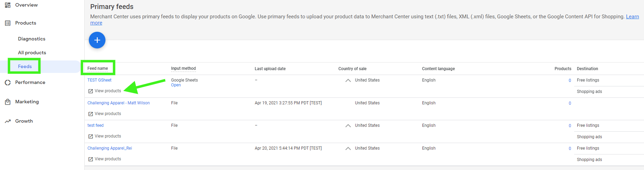Image resolution: width=644 pixels, height=170 pixels.
Task: Collapse destinations chevron for test feed row
Action: click(348, 126)
